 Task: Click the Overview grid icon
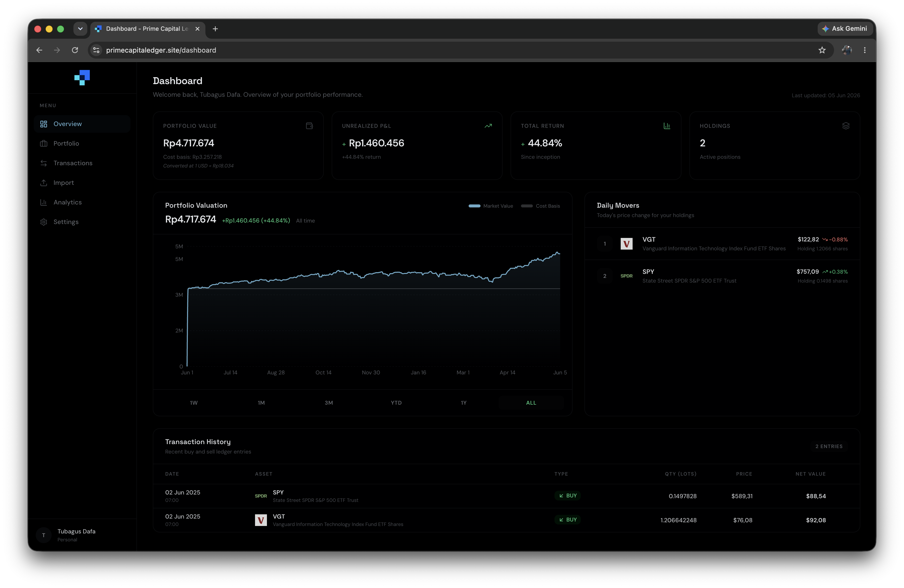(x=44, y=124)
